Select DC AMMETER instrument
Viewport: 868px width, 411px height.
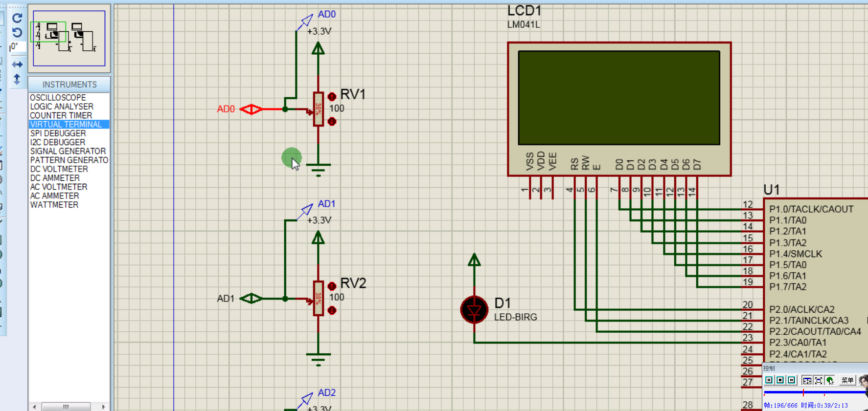pos(69,178)
